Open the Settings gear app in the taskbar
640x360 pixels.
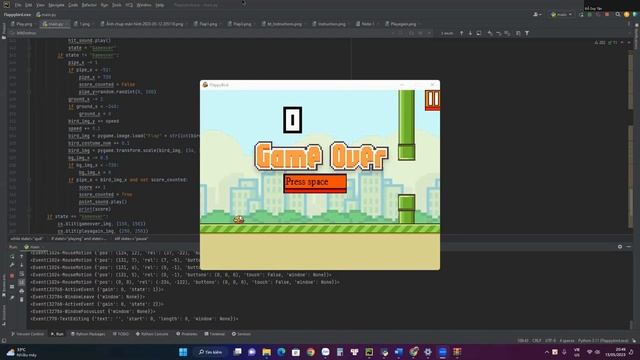(x=428, y=352)
